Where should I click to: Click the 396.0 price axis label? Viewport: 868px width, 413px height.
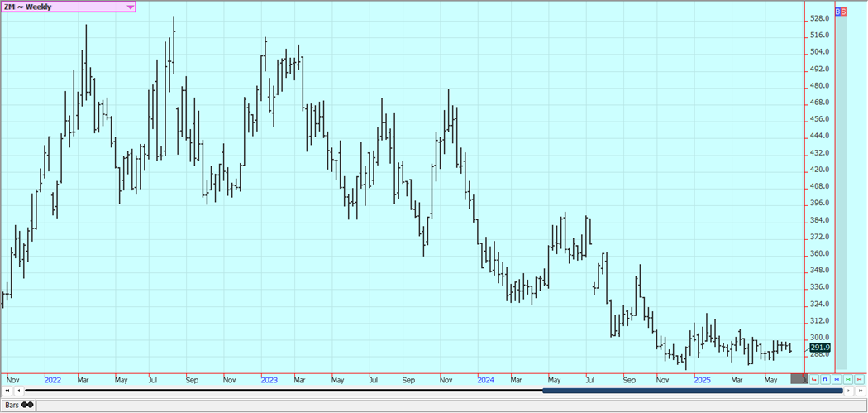[820, 203]
